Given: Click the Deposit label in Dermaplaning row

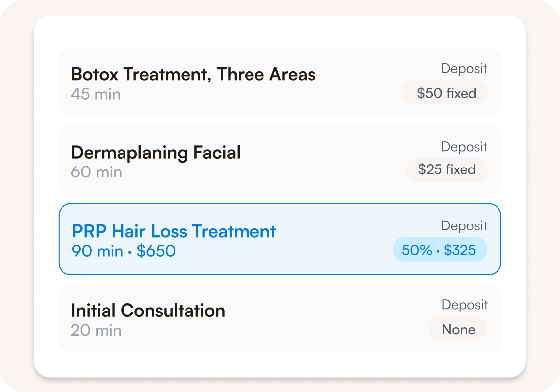Looking at the screenshot, I should pyautogui.click(x=464, y=147).
